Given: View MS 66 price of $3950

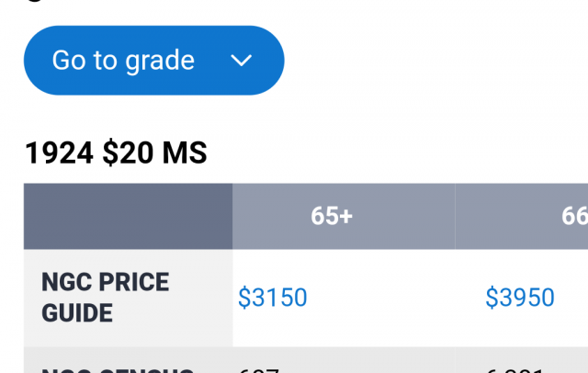Looking at the screenshot, I should [x=520, y=298].
